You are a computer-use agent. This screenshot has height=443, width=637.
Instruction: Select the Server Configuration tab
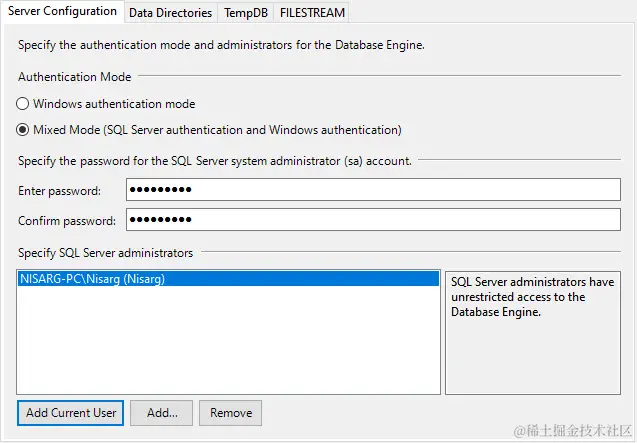click(61, 12)
